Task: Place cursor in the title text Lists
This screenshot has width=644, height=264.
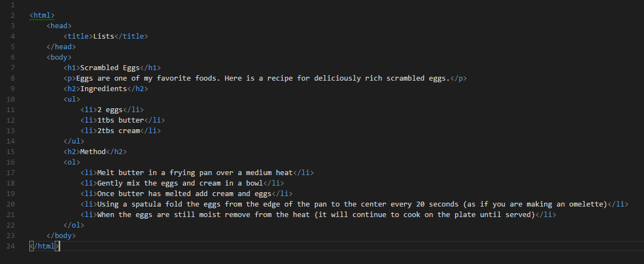Action: pos(103,36)
